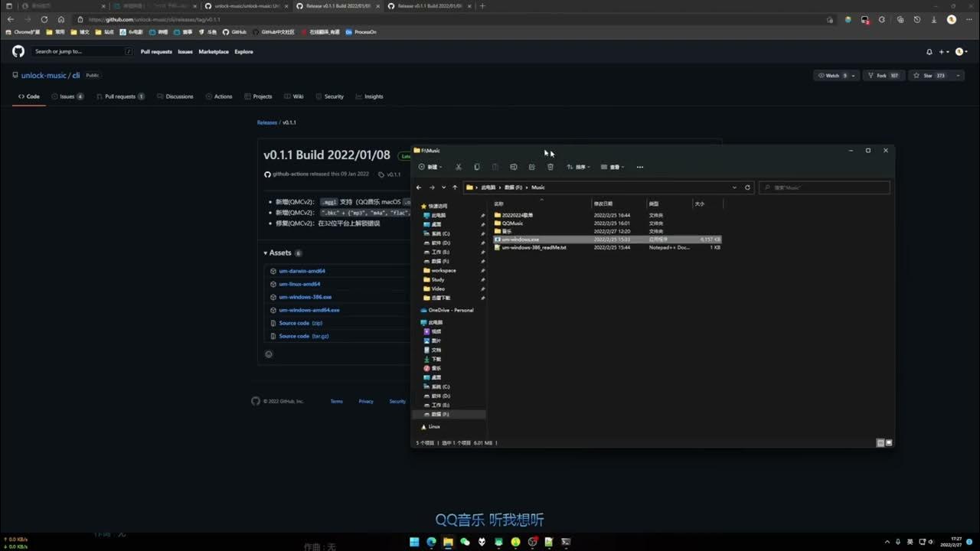Click the emoji reaction smiley under Assets
This screenshot has width=980, height=551.
[269, 354]
